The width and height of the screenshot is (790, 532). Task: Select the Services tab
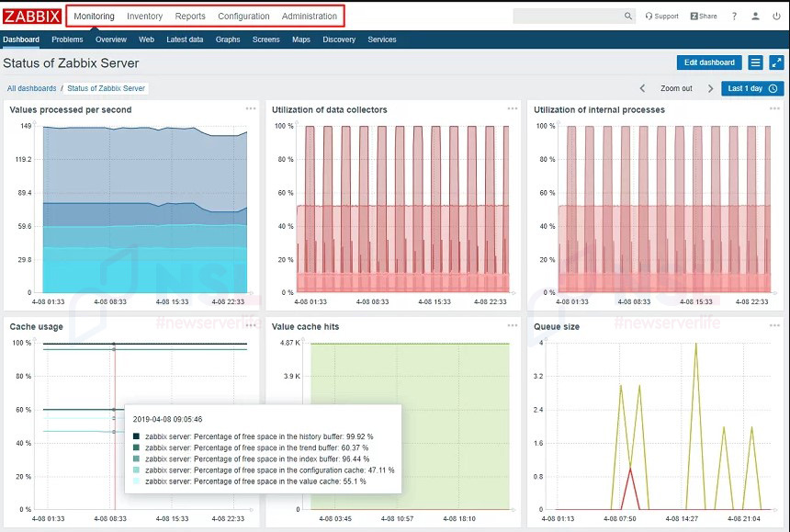pyautogui.click(x=382, y=40)
